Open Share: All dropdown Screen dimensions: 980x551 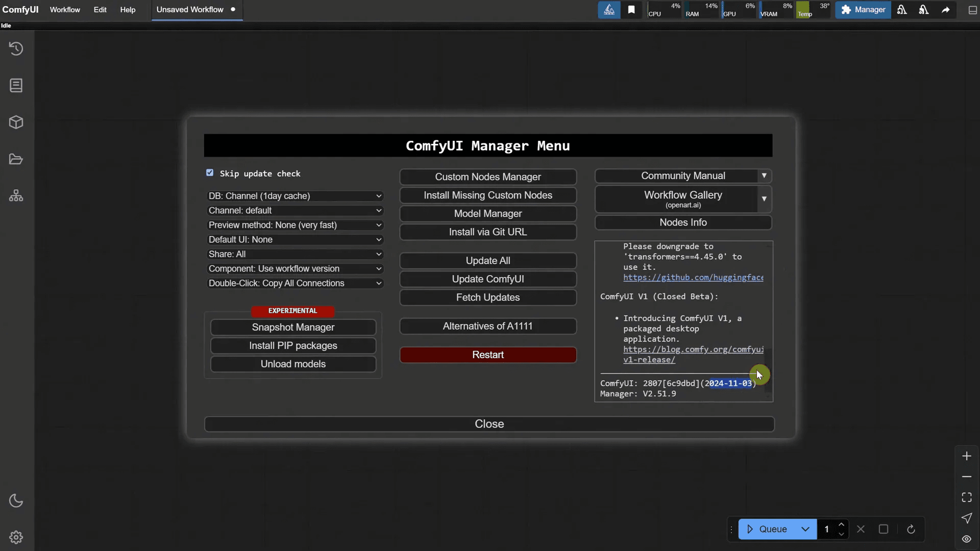295,254
